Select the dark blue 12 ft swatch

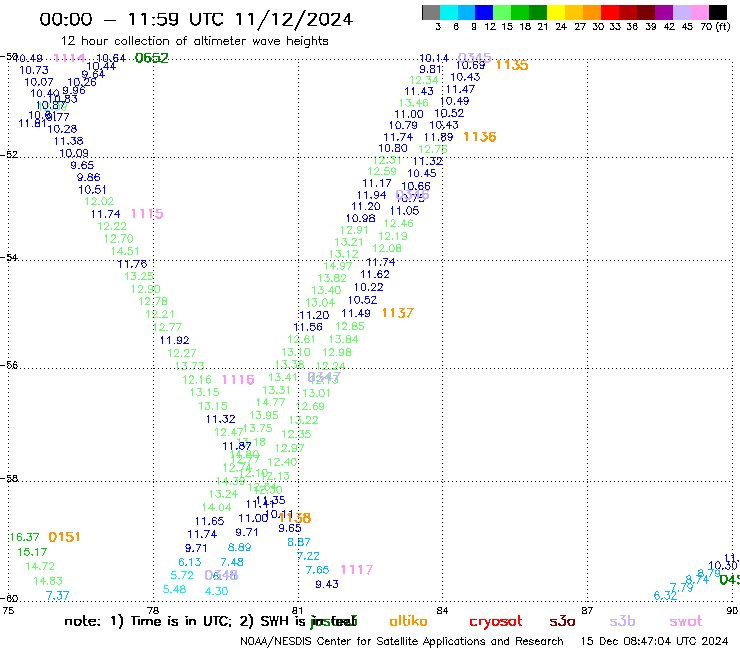pos(484,12)
